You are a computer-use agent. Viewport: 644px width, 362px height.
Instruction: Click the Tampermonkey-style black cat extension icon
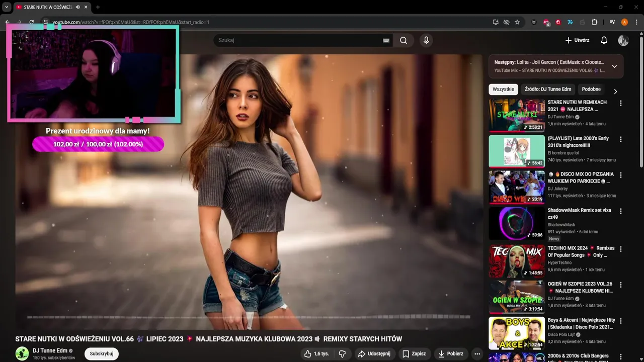point(534,22)
